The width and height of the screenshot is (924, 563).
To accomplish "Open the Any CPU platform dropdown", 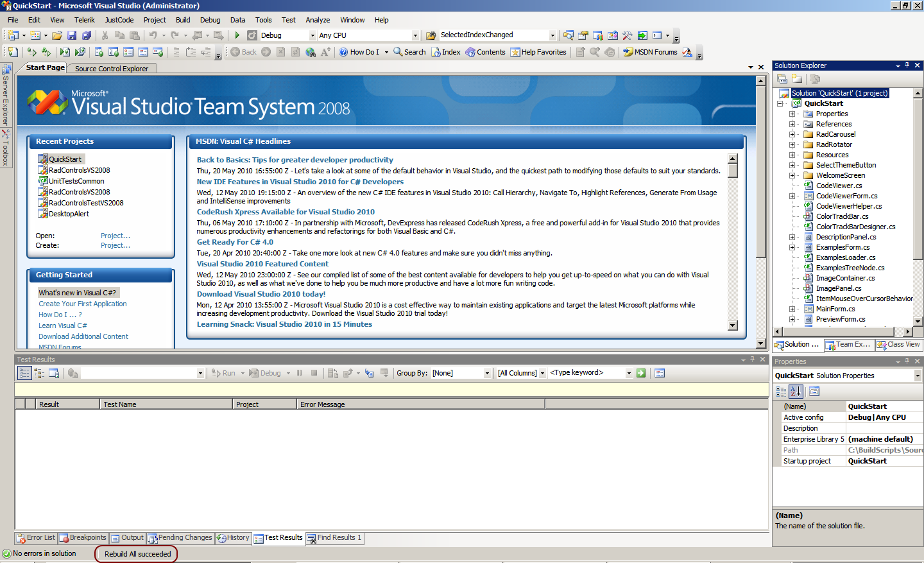I will 415,35.
